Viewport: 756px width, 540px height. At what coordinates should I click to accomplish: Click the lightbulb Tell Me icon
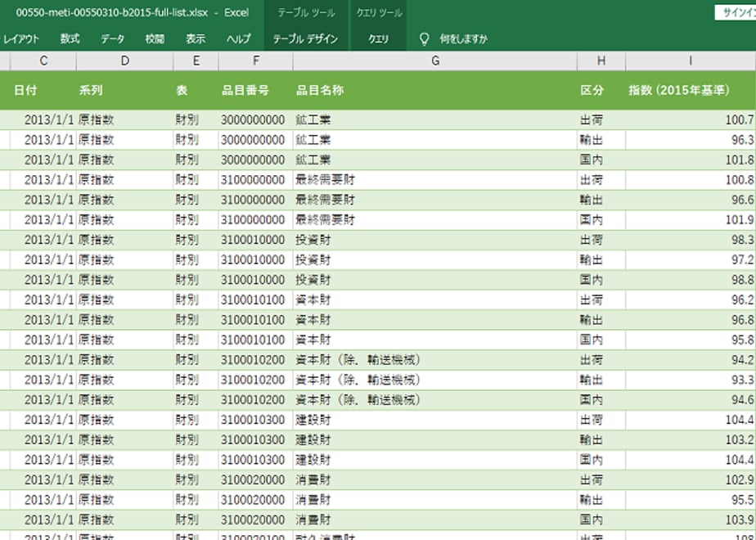(425, 39)
